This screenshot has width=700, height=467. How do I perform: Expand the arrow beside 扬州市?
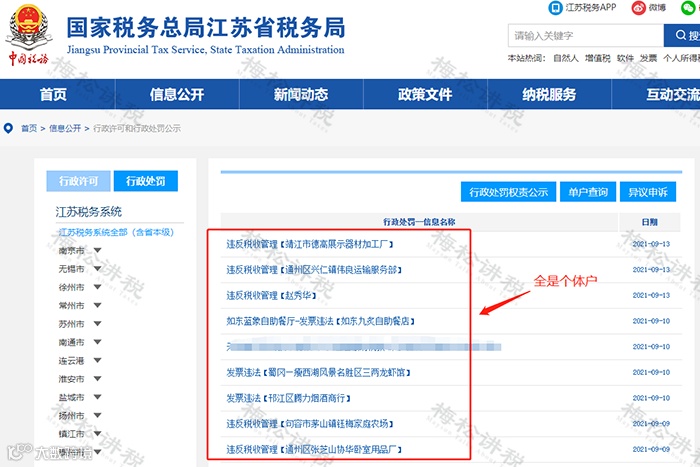coord(97,415)
